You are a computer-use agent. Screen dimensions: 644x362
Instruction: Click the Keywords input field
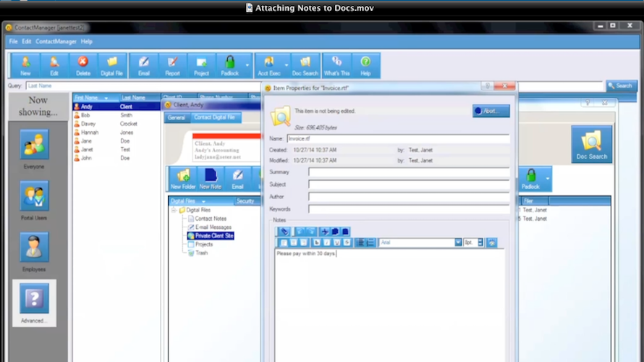pyautogui.click(x=409, y=209)
